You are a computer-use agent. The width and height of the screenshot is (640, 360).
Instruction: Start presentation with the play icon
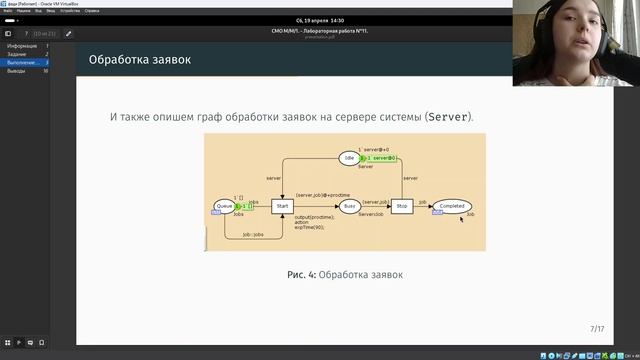[19, 342]
